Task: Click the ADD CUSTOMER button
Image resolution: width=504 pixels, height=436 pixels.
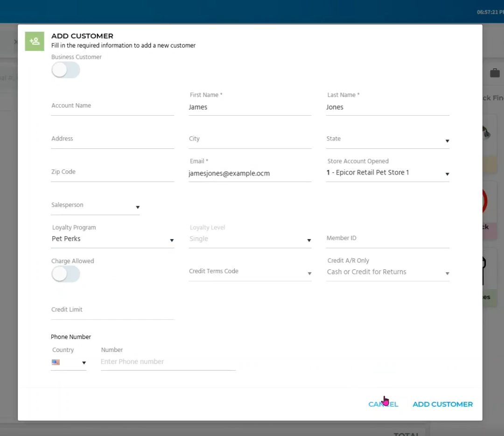Action: 442,404
